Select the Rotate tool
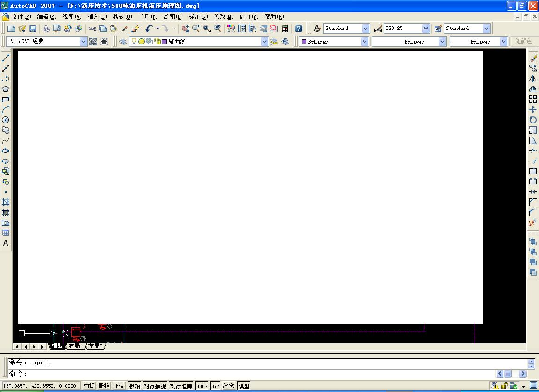The height and width of the screenshot is (392, 539). point(533,120)
